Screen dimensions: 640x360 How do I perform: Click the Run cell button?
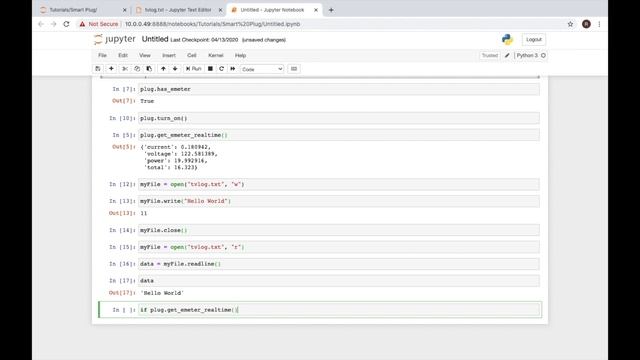tap(194, 69)
